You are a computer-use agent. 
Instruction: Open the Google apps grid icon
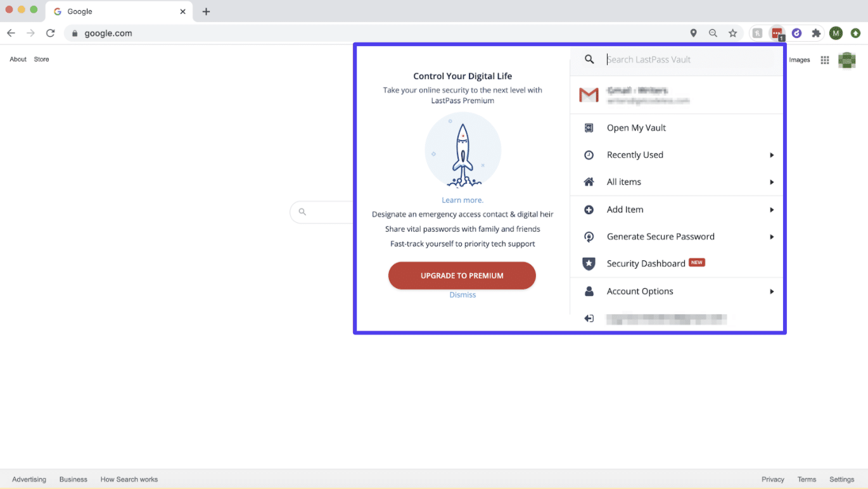[x=824, y=60]
